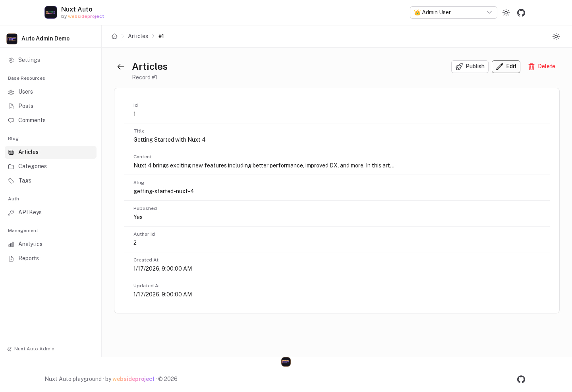572x392 pixels.
Task: Open websideproject link in the footer
Action: [x=133, y=379]
